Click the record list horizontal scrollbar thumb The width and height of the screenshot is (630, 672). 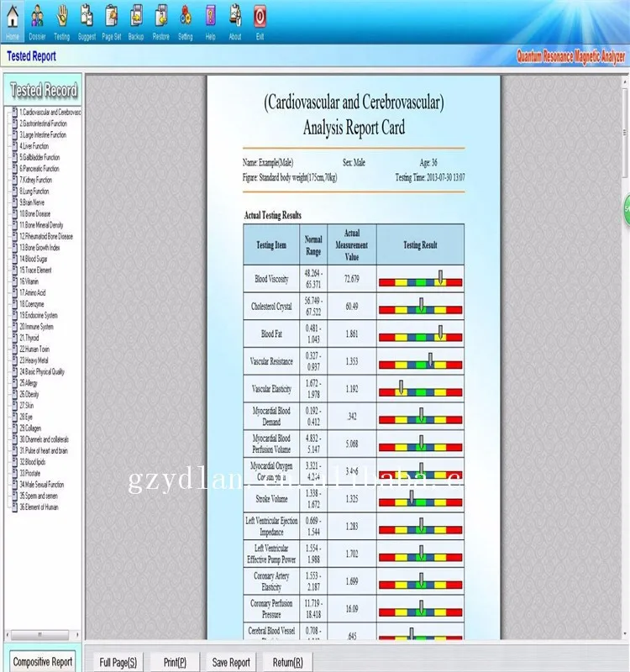click(39, 634)
